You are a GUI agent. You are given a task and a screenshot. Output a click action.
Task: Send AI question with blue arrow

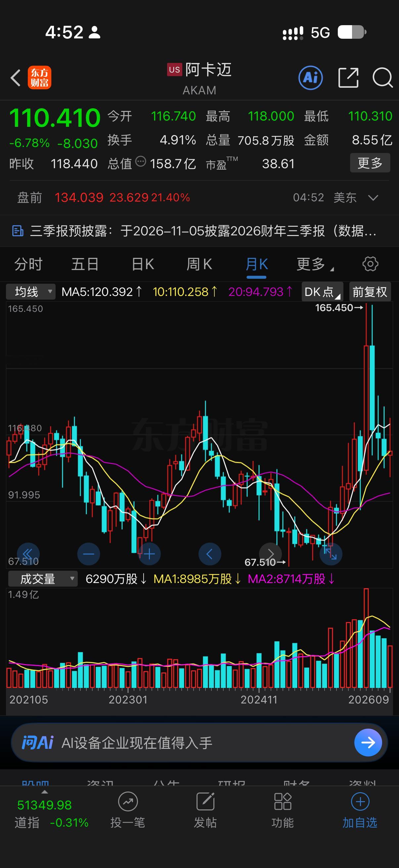tap(368, 742)
